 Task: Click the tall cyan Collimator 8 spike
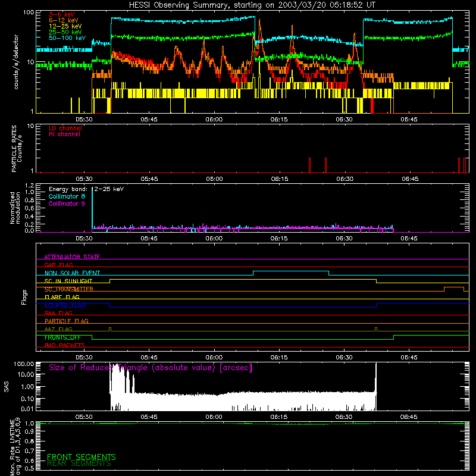pos(92,209)
